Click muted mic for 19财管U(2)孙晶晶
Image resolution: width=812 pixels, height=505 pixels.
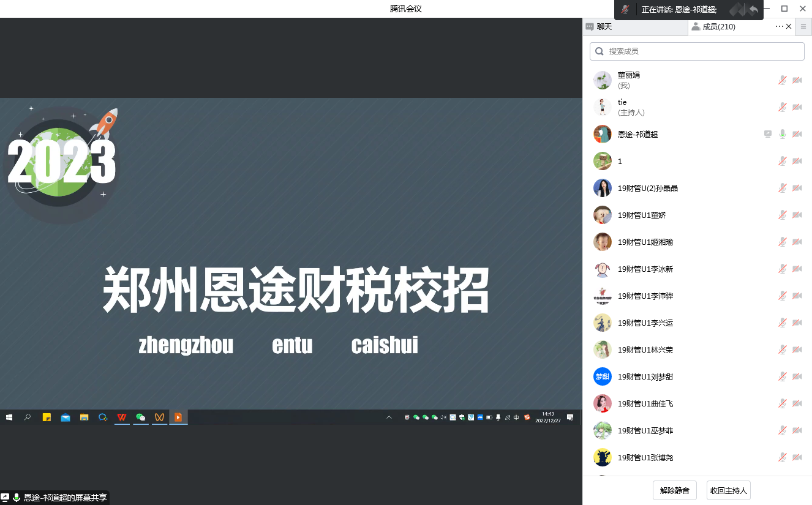[782, 188]
